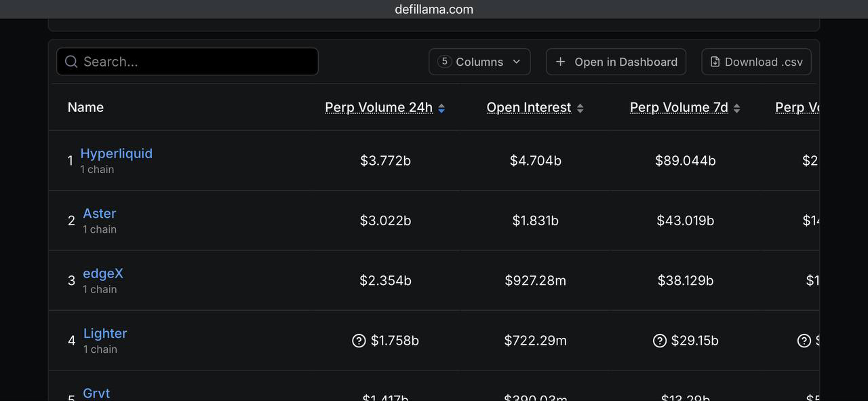Click the rank number 4 beside Lighter
This screenshot has height=401, width=868.
pos(71,341)
